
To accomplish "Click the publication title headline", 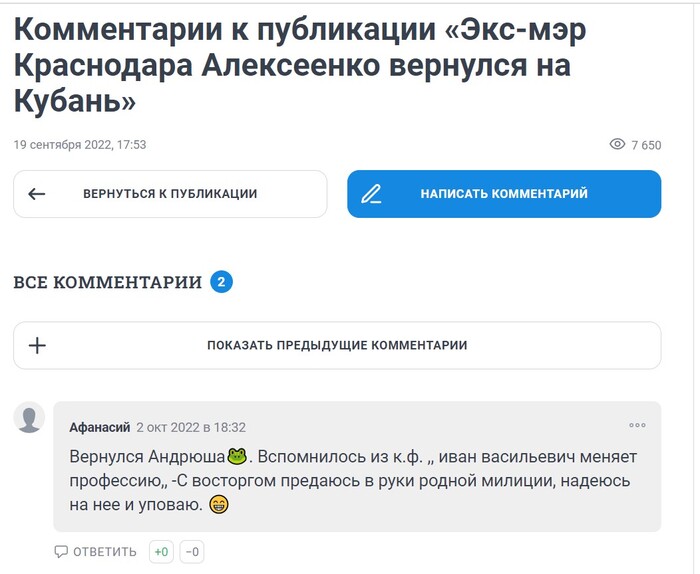I will pos(300,66).
